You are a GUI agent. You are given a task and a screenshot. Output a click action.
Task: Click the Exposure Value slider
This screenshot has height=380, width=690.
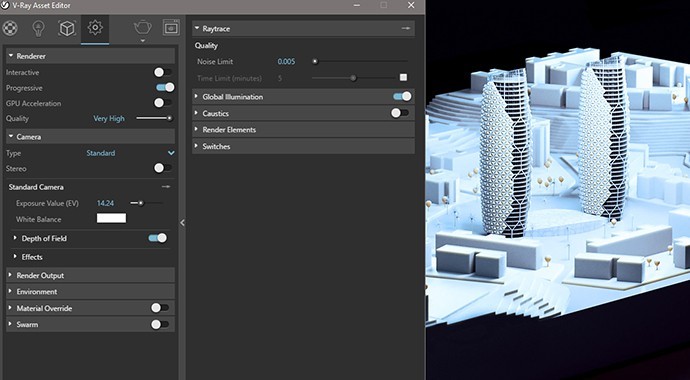click(x=147, y=203)
